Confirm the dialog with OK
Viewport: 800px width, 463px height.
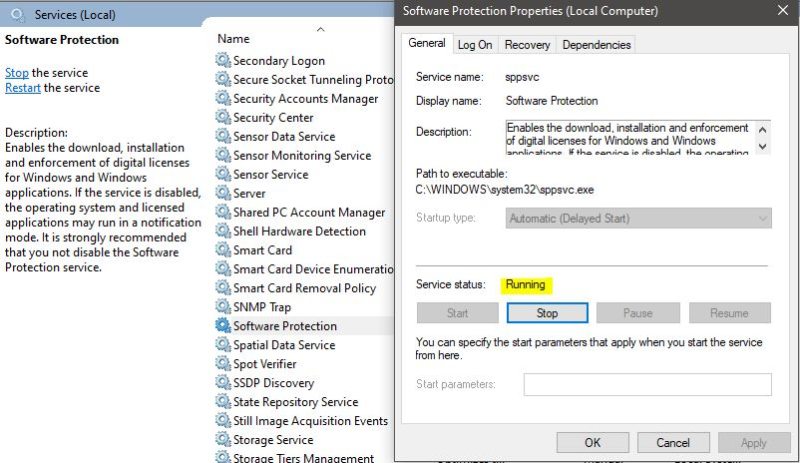coord(592,443)
